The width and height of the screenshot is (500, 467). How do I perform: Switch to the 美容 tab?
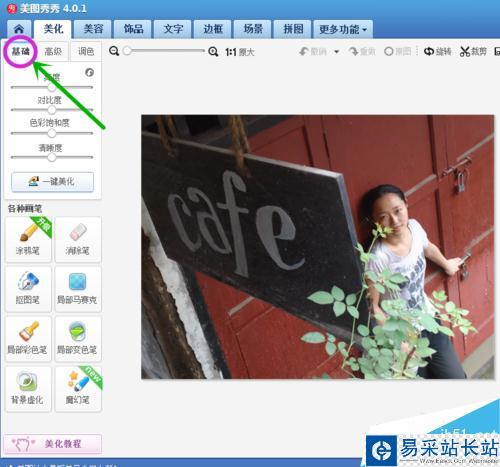point(93,29)
